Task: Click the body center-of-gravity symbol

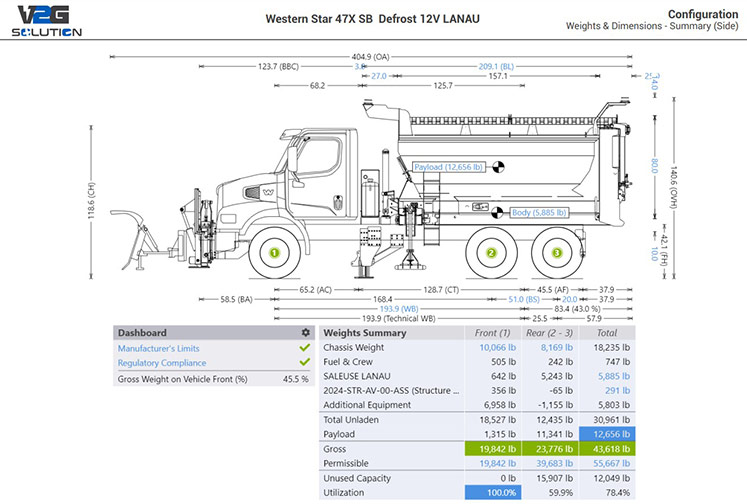Action: [497, 211]
